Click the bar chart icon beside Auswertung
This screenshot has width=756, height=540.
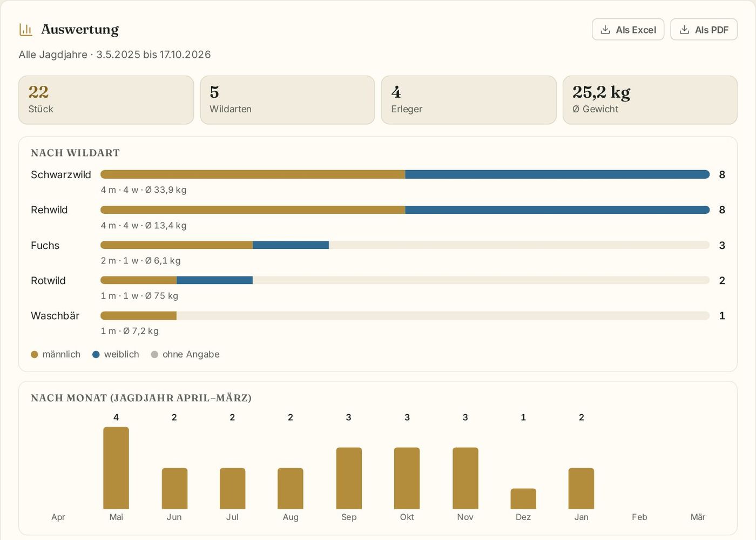26,30
